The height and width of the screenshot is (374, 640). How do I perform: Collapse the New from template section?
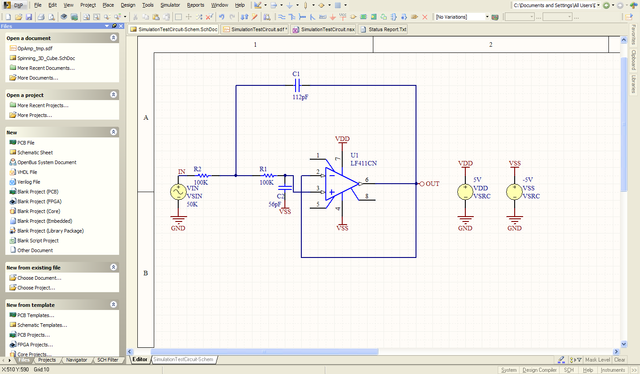[113, 305]
